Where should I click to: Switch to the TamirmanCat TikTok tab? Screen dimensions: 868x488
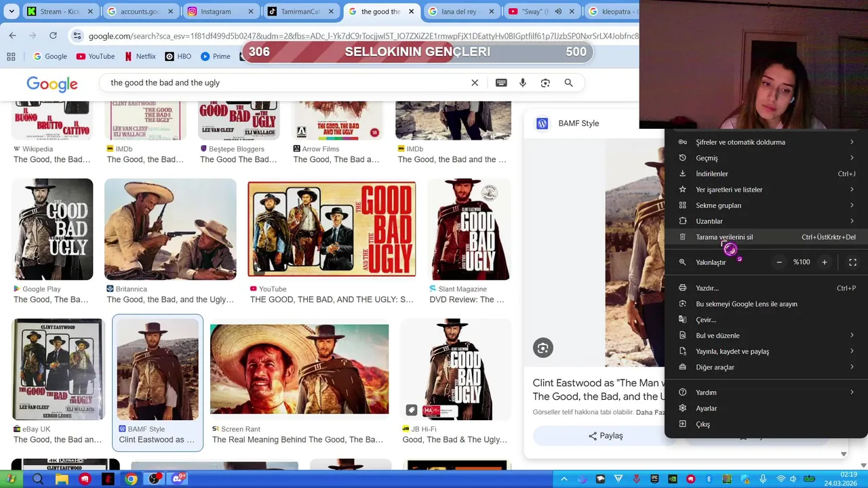coord(300,12)
